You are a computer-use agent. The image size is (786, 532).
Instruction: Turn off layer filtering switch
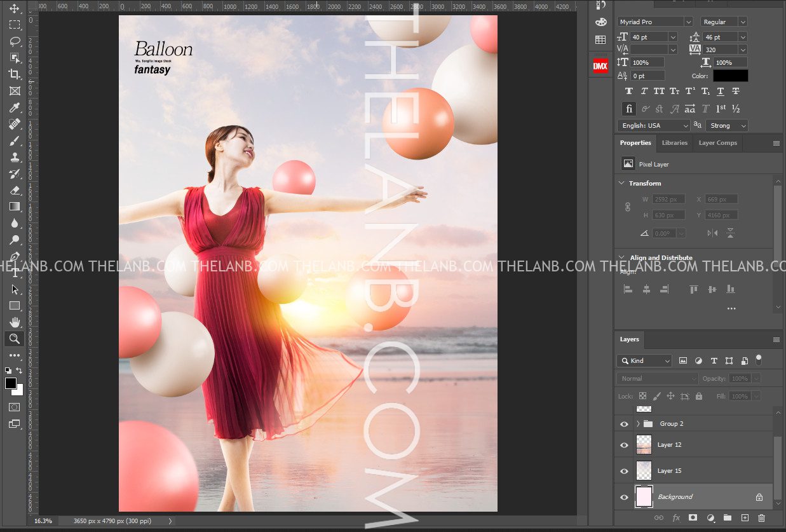tap(758, 360)
